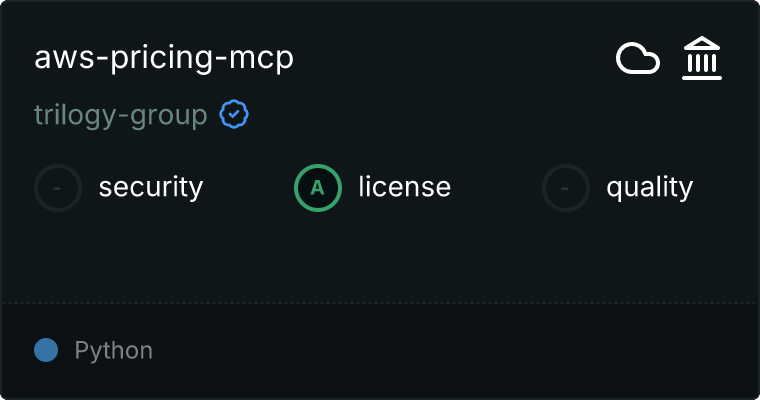The height and width of the screenshot is (400, 760).
Task: Click the security score label
Action: (151, 188)
